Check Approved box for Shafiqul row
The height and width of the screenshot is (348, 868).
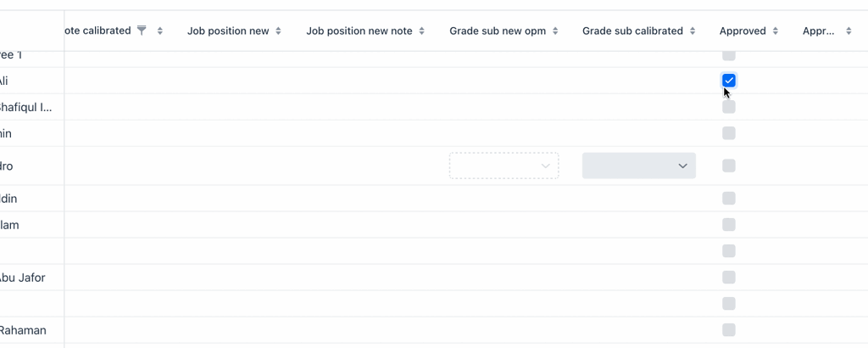[x=729, y=107]
